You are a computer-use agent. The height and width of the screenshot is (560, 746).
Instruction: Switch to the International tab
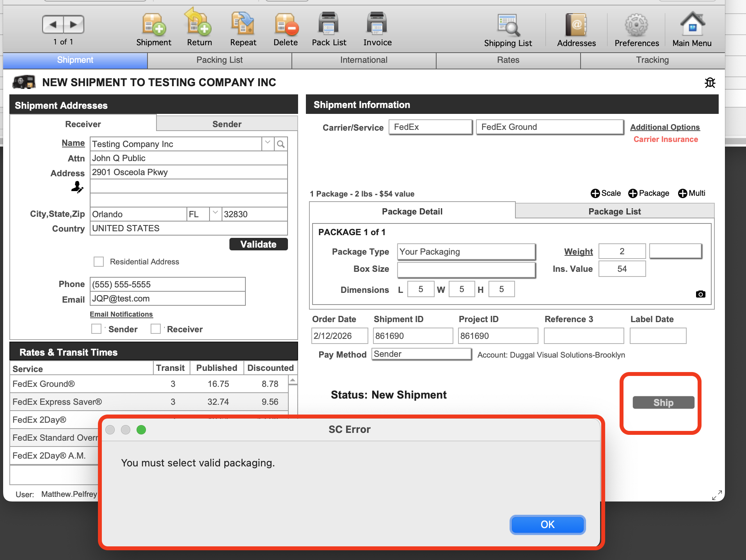[x=364, y=60]
